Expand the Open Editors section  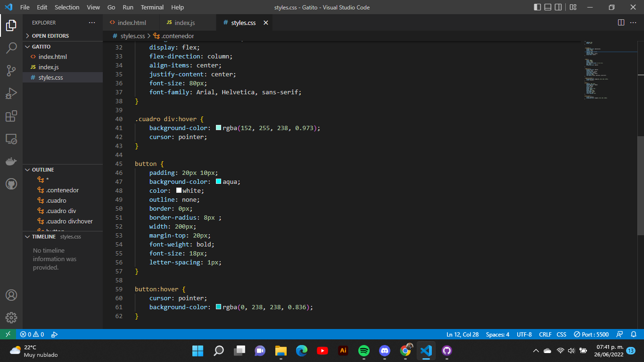63,36
